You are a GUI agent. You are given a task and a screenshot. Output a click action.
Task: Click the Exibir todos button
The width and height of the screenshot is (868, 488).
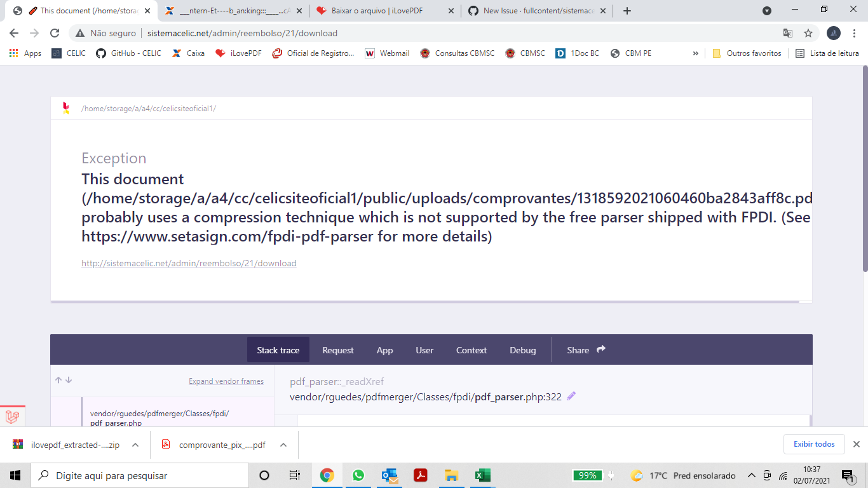(814, 444)
